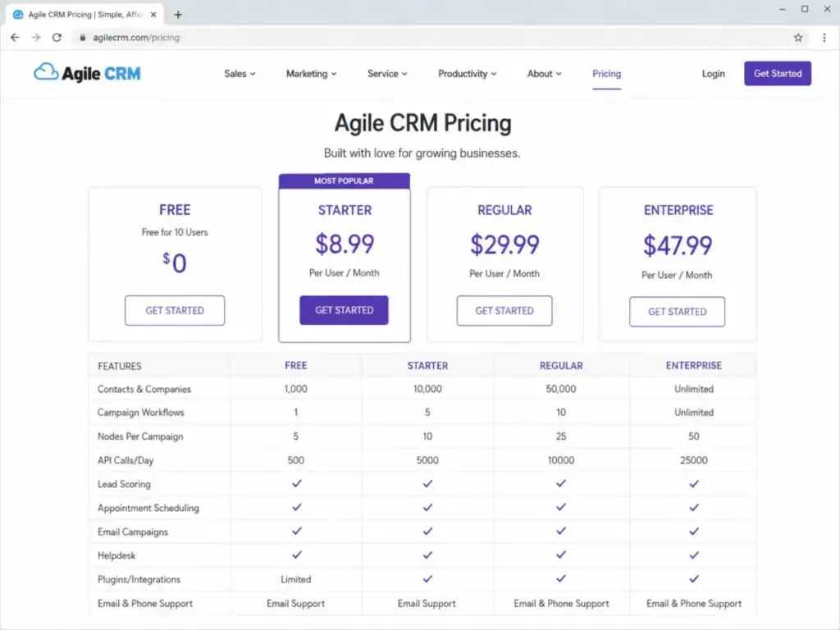
Task: Click the Helpdesk checkmark under Starter
Action: [427, 555]
